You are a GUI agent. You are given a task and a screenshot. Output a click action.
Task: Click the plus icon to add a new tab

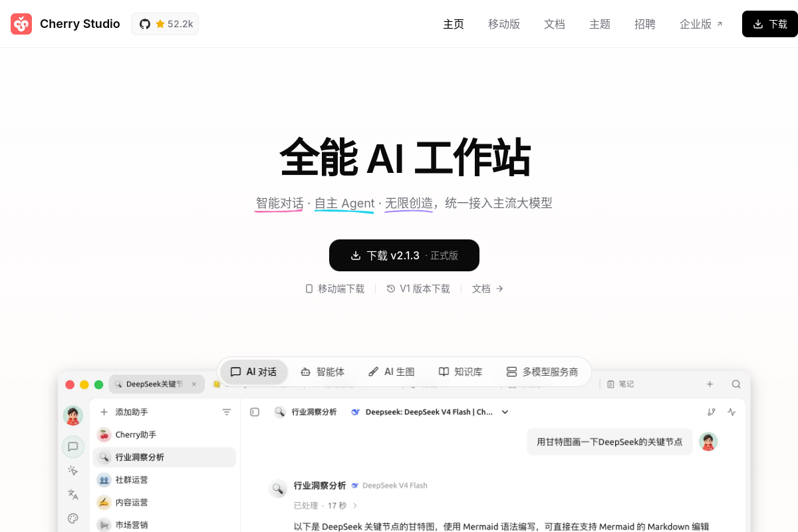(710, 384)
